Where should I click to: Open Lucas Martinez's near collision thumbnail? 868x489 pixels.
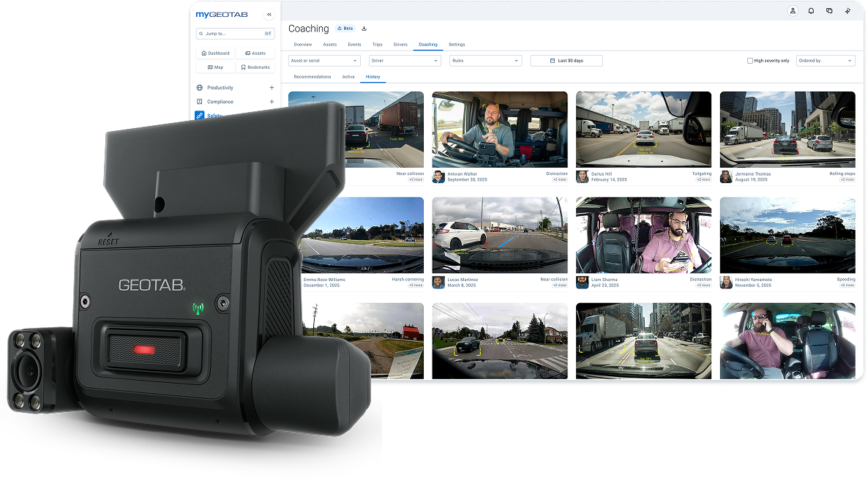tap(500, 236)
